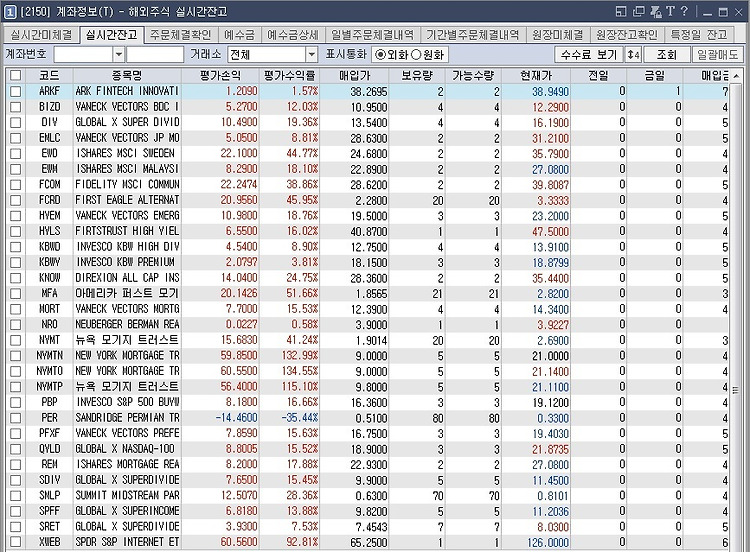Sort by the 평가수익률 column header
The width and height of the screenshot is (750, 552).
289,75
